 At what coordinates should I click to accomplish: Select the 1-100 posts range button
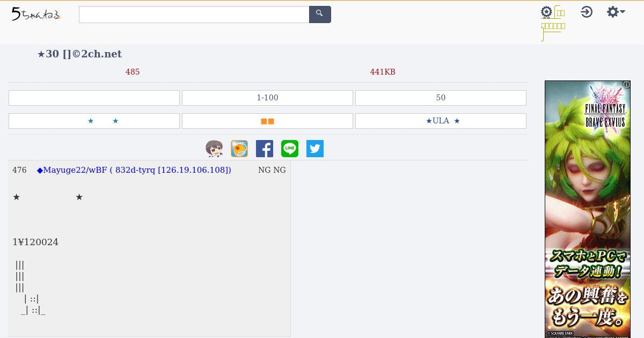coord(267,98)
